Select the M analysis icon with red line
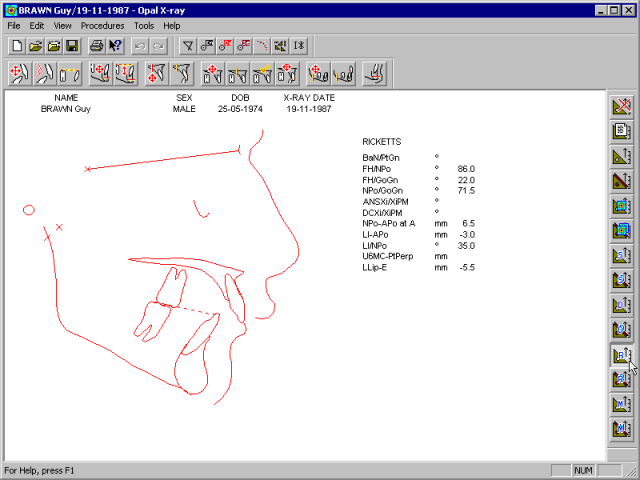The image size is (640, 480). pyautogui.click(x=621, y=429)
